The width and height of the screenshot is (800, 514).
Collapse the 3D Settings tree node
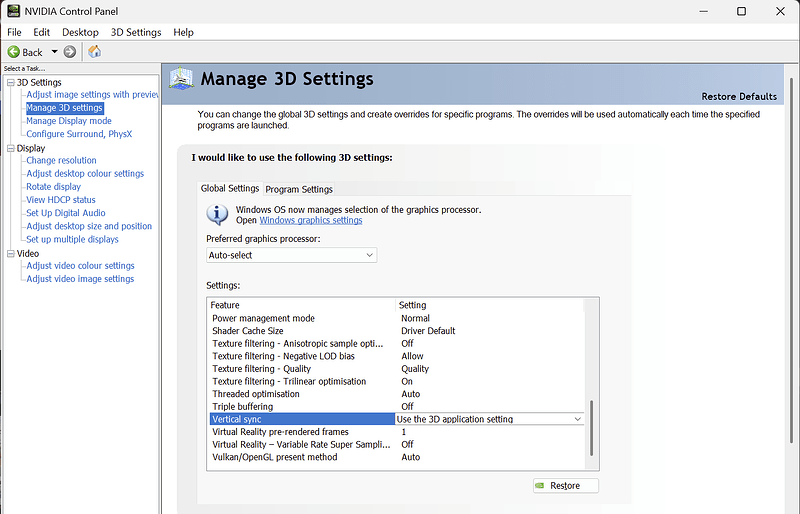point(9,83)
